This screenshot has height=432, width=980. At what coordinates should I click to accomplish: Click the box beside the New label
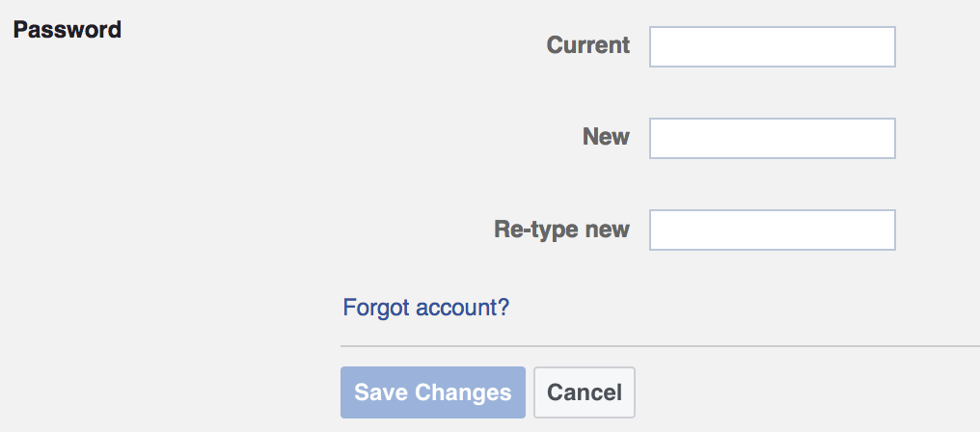(772, 139)
